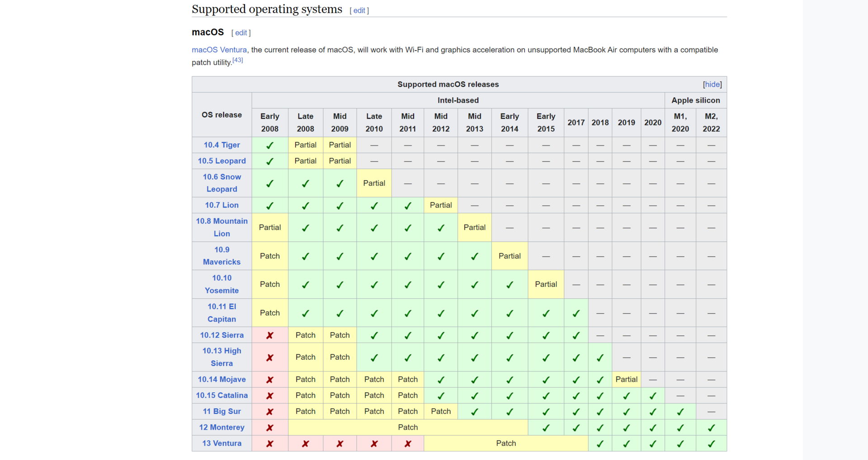Viewport: 868px width, 460px height.
Task: Open the 10.10 Yosemite link
Action: click(222, 284)
